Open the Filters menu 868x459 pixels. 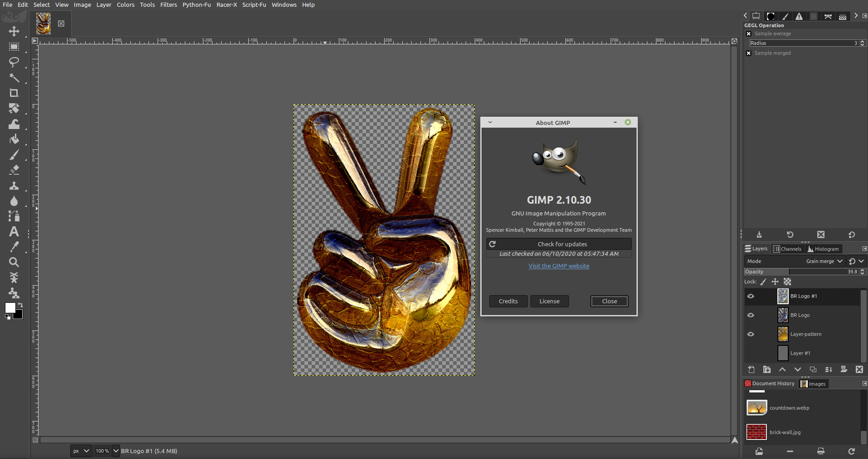coord(169,5)
